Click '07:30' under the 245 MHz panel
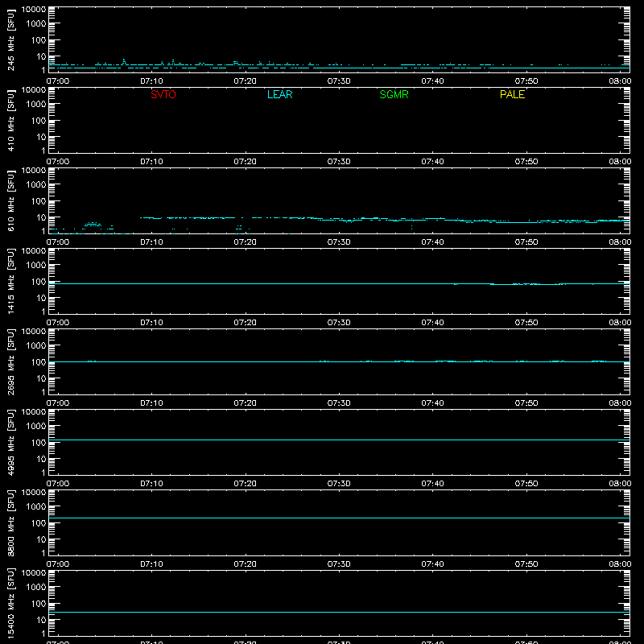This screenshot has height=644, width=644. pyautogui.click(x=339, y=81)
